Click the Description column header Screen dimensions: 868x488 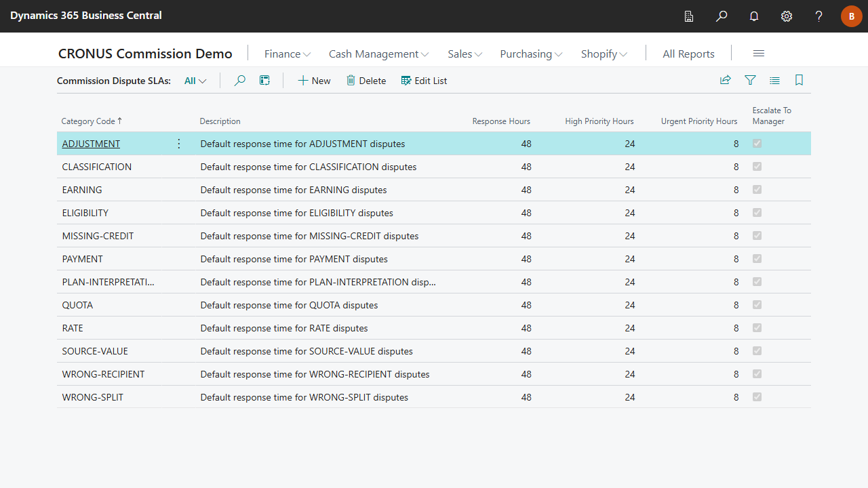coord(220,121)
